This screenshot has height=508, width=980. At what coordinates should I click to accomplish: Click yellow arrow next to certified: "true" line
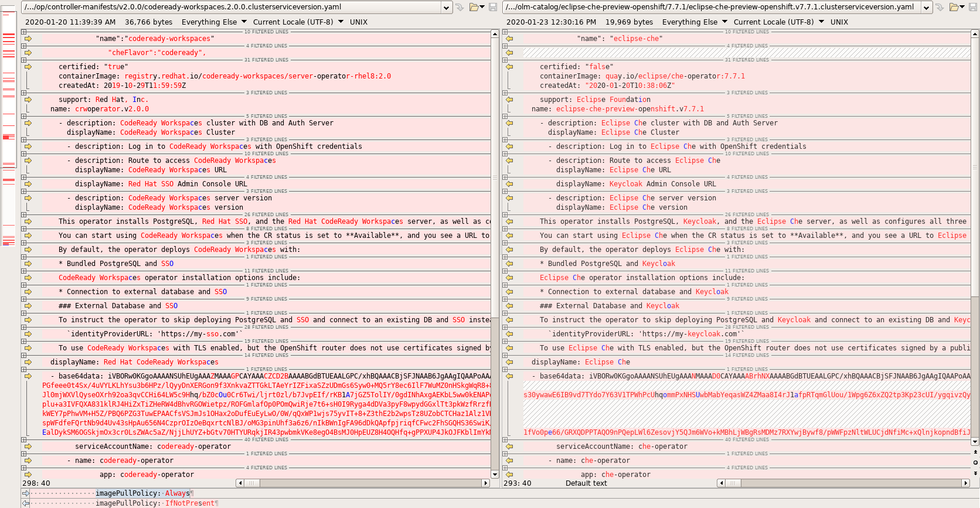tap(28, 67)
